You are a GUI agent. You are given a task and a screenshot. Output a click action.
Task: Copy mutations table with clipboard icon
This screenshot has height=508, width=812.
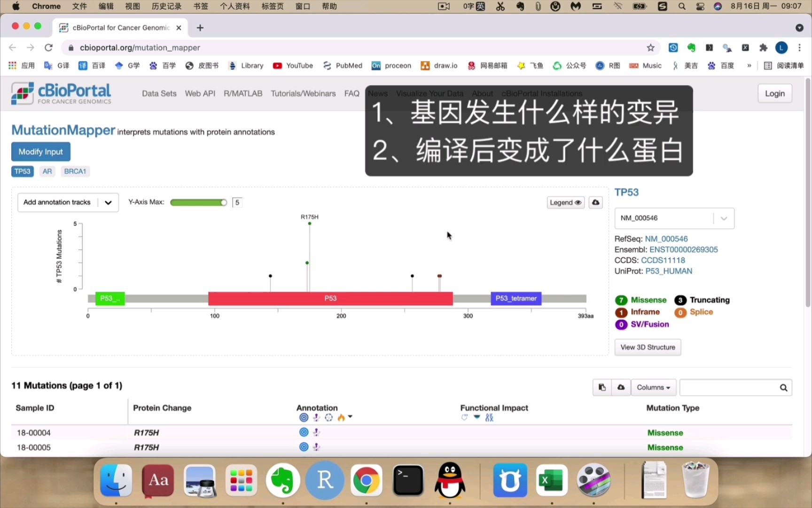click(602, 388)
